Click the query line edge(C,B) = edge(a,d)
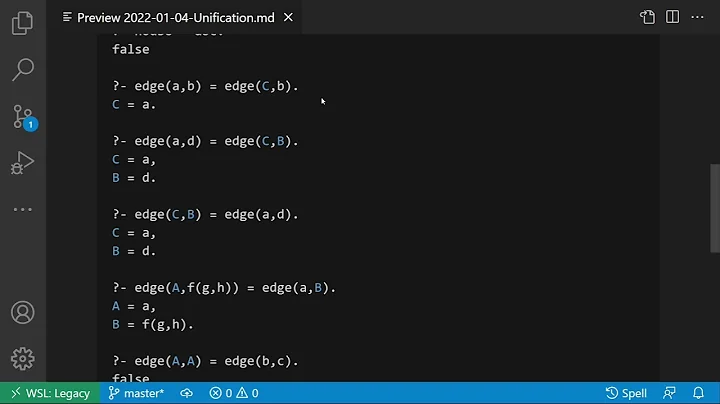 pyautogui.click(x=205, y=214)
